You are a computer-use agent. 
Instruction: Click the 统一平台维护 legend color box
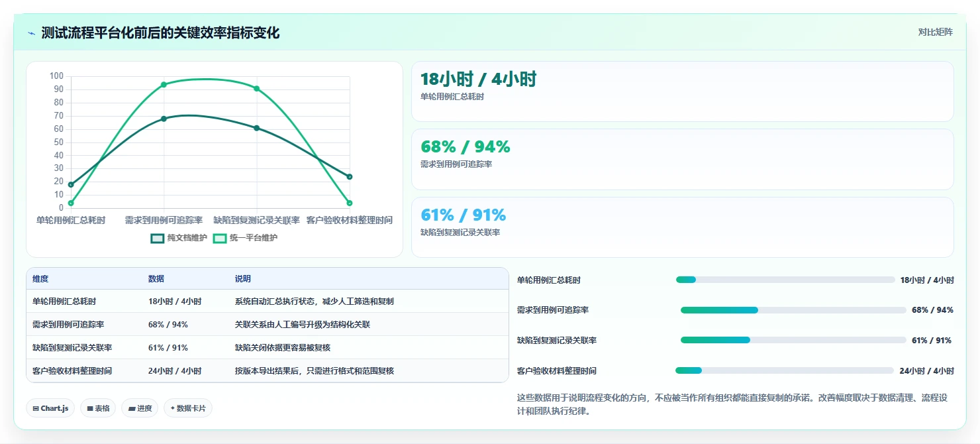[219, 239]
